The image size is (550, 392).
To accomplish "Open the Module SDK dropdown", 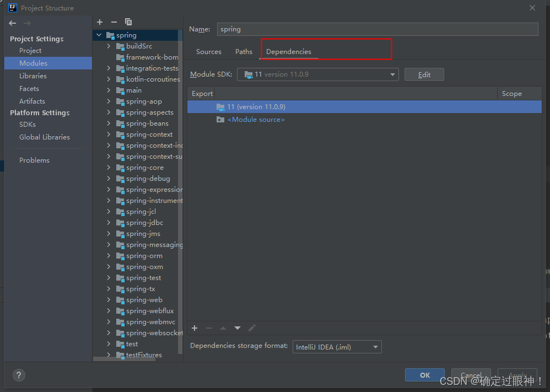I will point(318,74).
